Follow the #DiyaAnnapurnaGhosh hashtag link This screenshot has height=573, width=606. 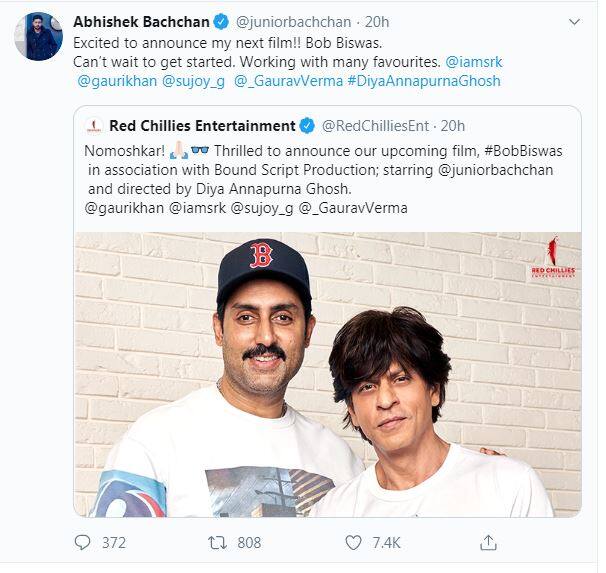[x=424, y=81]
